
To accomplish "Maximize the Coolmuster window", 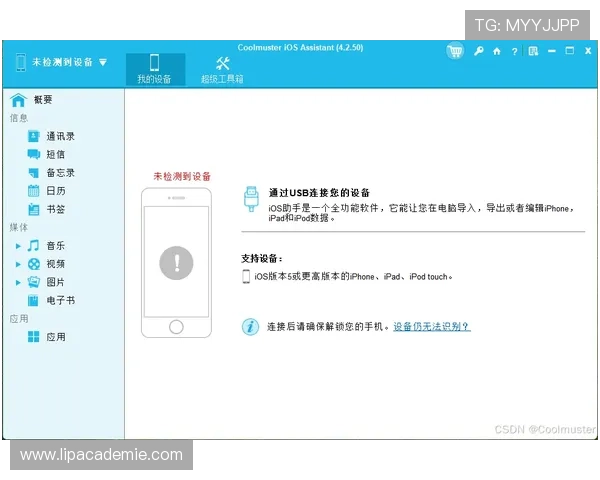I will click(x=570, y=51).
